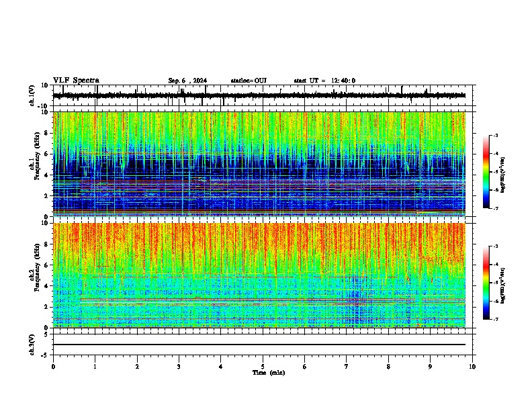Click the ch.3(V) axis label
Screen dimensions: 532x411
(32, 345)
